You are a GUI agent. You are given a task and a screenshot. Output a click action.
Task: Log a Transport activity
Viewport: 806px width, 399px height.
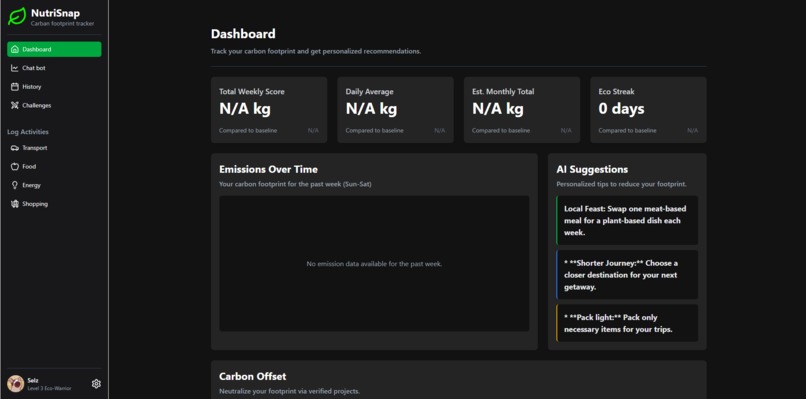point(54,148)
